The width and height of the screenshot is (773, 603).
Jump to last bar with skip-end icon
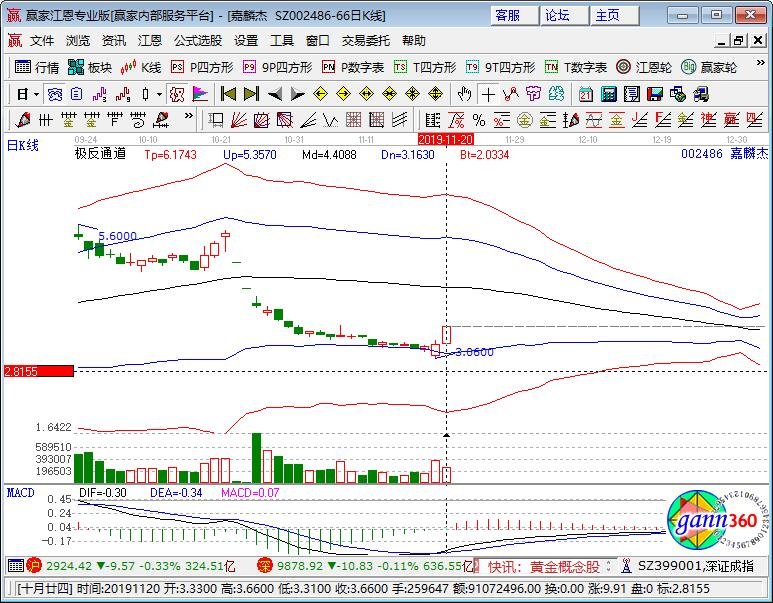click(x=251, y=94)
